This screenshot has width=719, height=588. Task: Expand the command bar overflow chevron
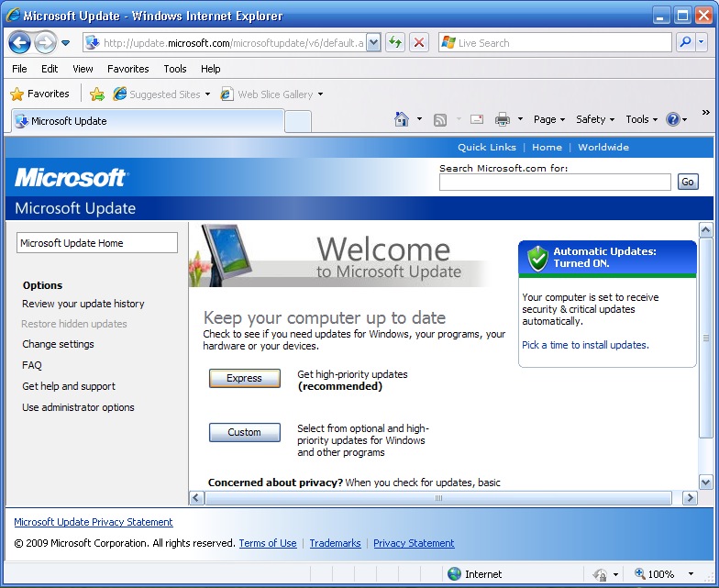click(706, 112)
